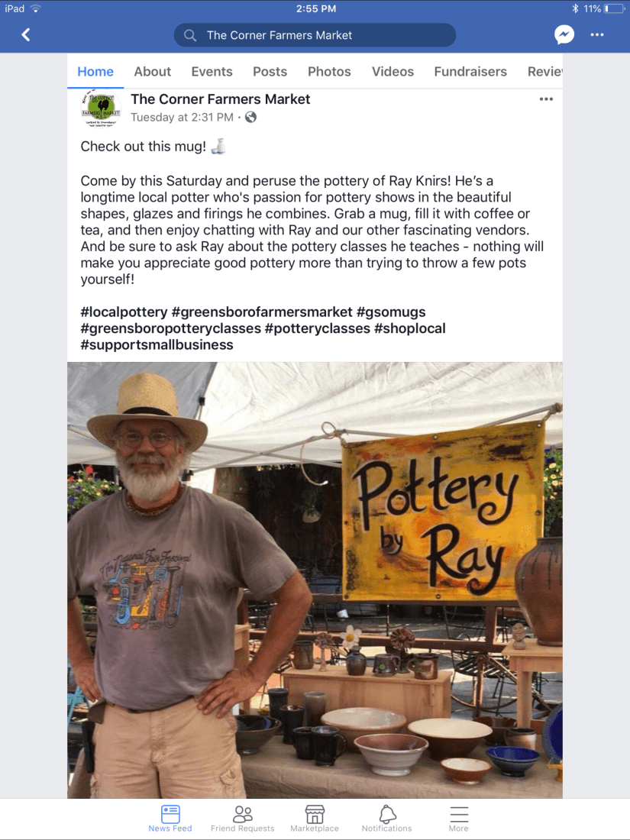Click the search magnifier icon
The height and width of the screenshot is (840, 630).
189,35
